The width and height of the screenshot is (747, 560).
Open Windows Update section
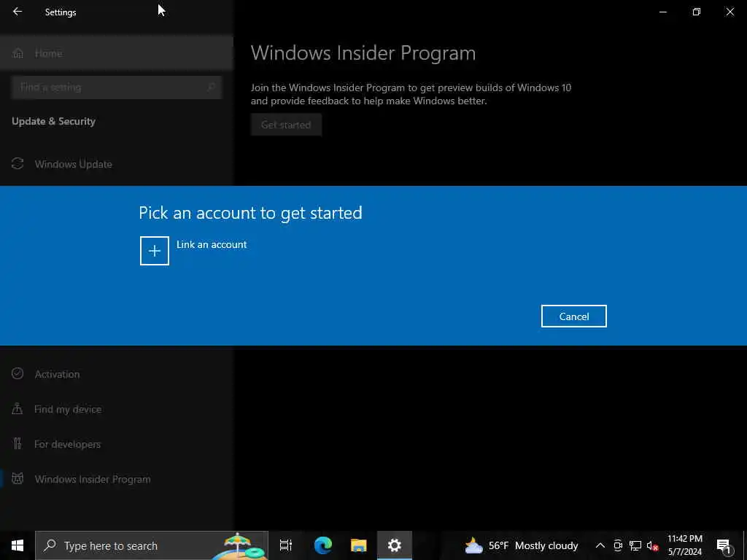click(x=116, y=164)
